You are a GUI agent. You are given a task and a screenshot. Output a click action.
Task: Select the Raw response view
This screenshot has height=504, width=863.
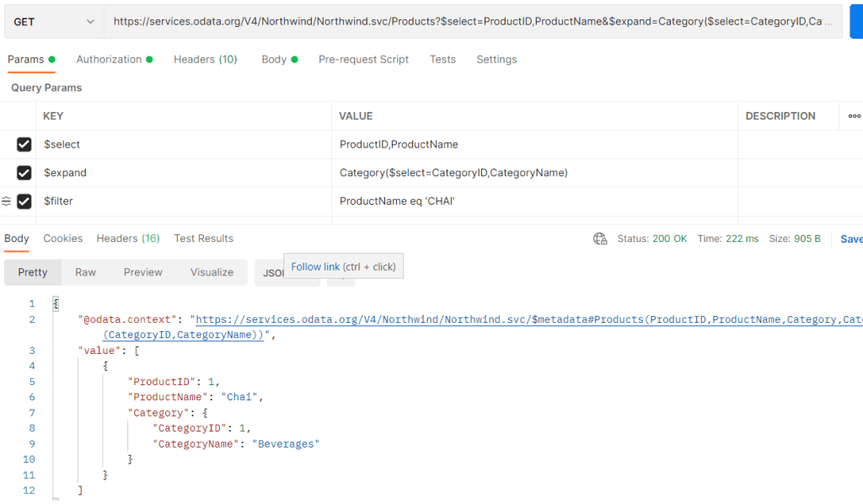click(85, 272)
